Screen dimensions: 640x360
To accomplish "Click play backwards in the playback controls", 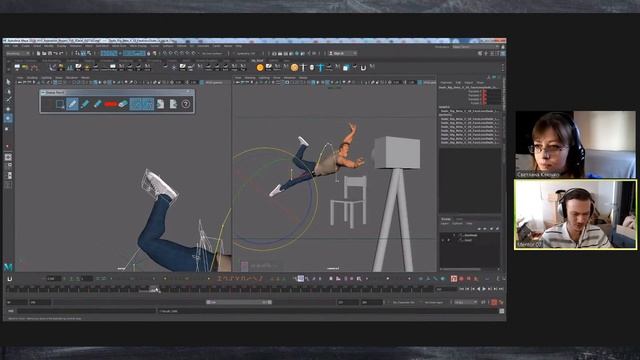I will click(x=478, y=289).
